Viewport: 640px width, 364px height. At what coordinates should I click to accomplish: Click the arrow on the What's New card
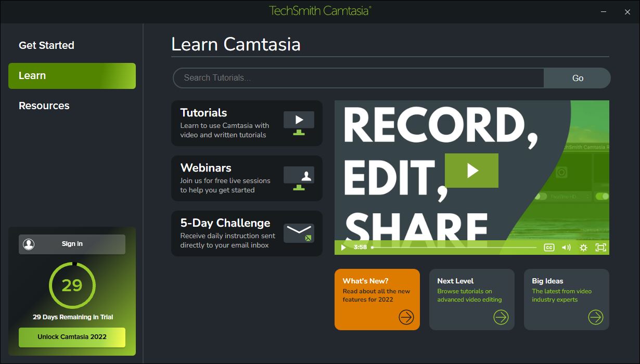(x=406, y=317)
